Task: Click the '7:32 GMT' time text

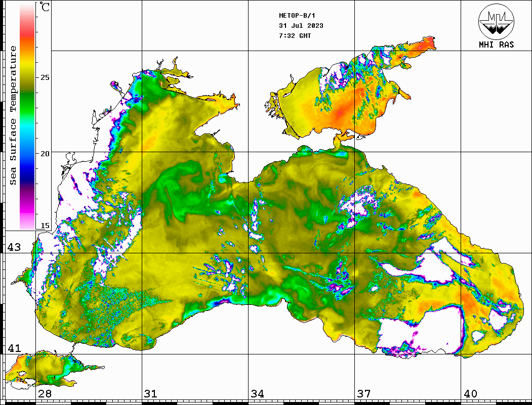Action: click(295, 35)
